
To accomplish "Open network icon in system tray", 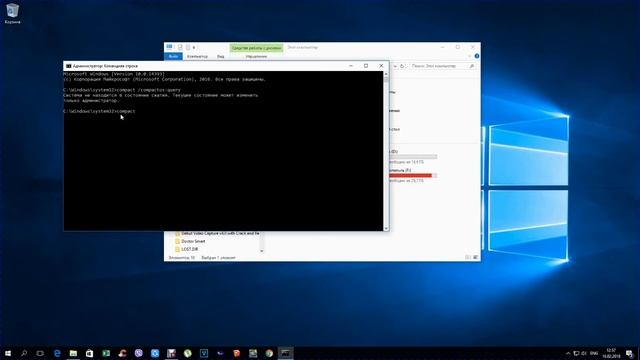I will click(x=576, y=353).
